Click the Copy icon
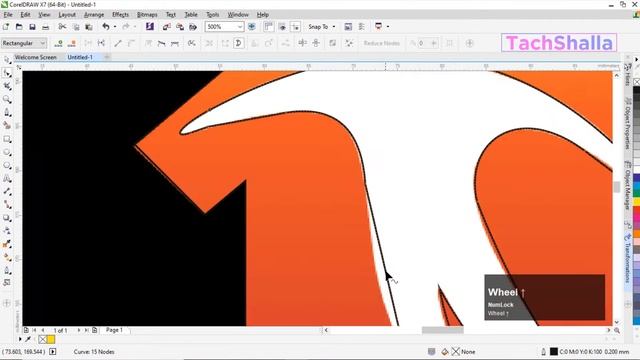Image resolution: width=640 pixels, height=360 pixels. click(x=76, y=27)
